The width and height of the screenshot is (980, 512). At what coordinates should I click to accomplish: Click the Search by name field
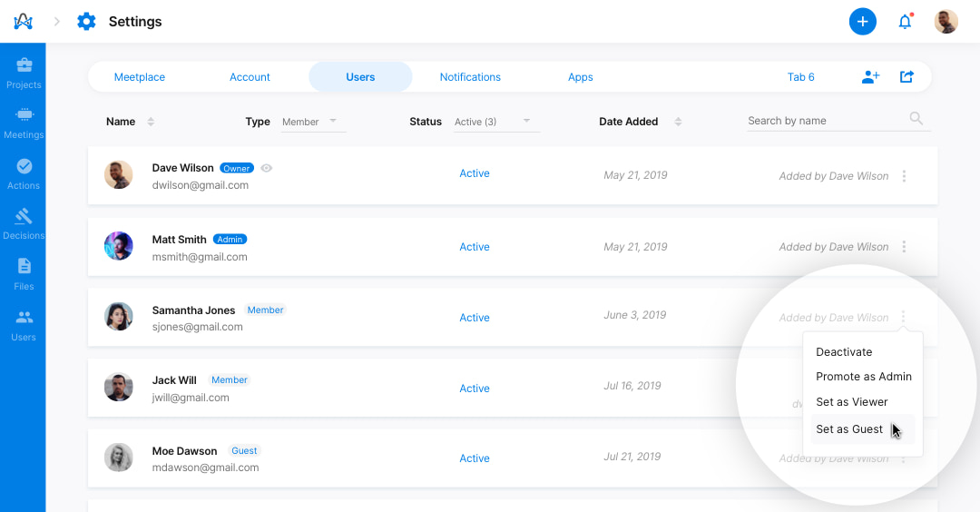click(838, 121)
